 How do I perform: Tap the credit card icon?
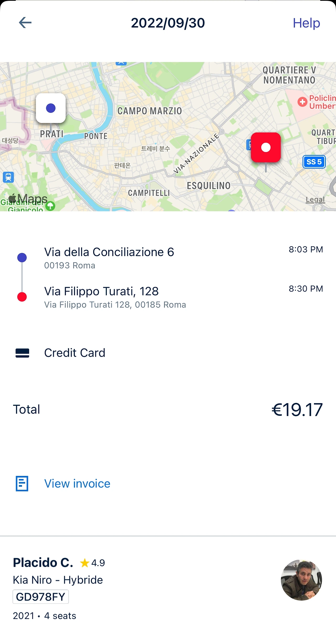[22, 353]
